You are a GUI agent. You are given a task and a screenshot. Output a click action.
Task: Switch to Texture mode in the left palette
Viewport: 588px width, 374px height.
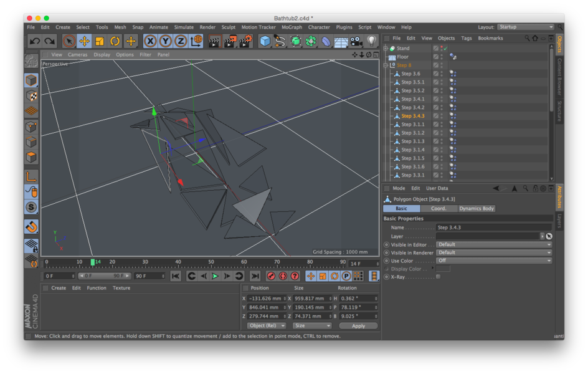(x=32, y=96)
